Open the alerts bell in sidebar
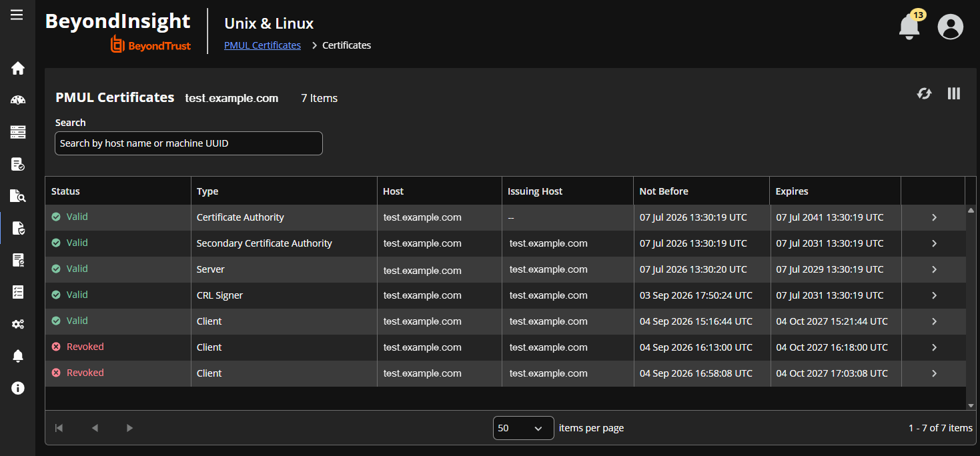 (18, 356)
